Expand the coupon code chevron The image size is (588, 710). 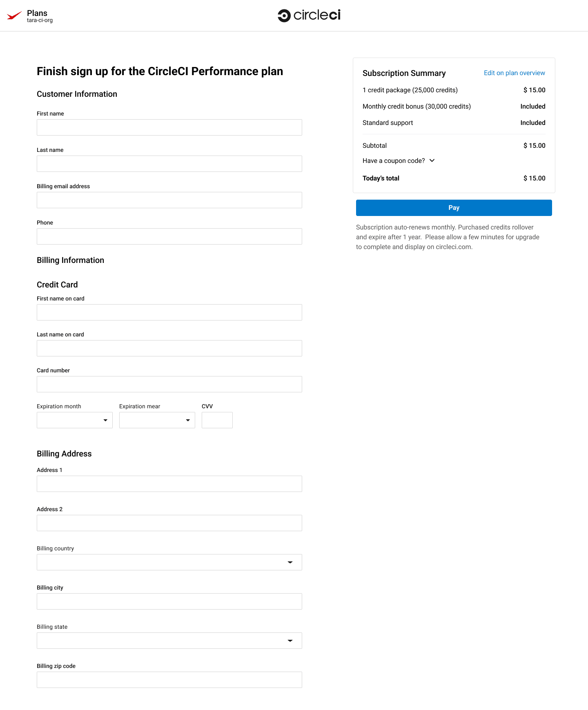click(432, 160)
